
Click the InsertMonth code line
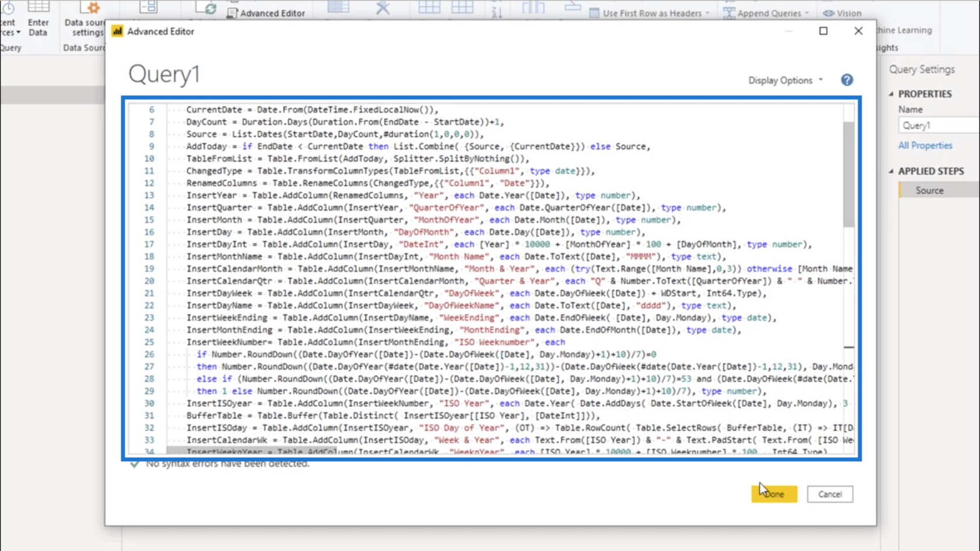[x=433, y=220]
